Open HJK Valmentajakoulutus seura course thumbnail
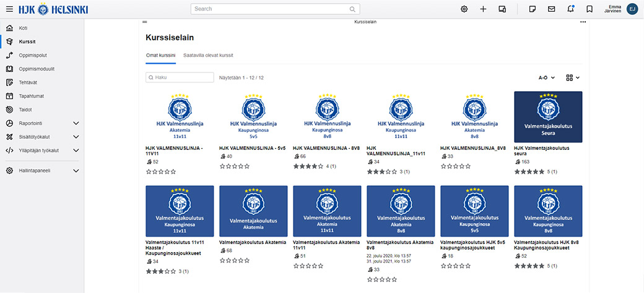 coord(548,116)
